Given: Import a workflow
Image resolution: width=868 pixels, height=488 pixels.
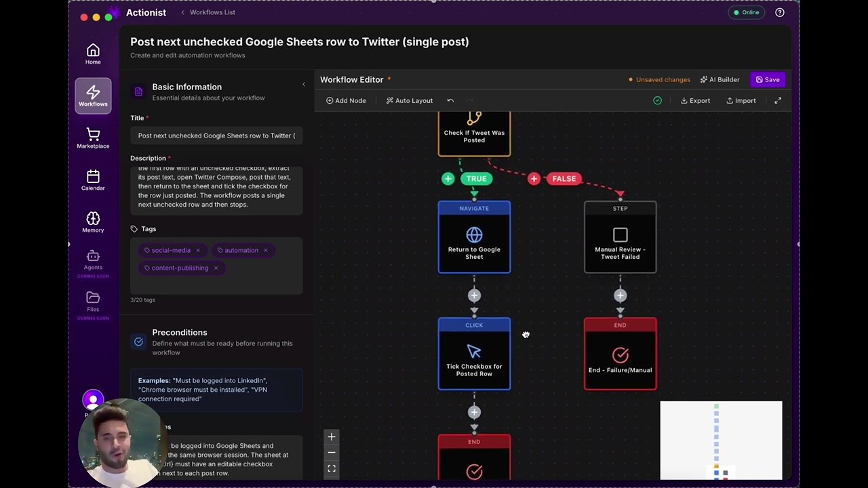Looking at the screenshot, I should (x=741, y=100).
